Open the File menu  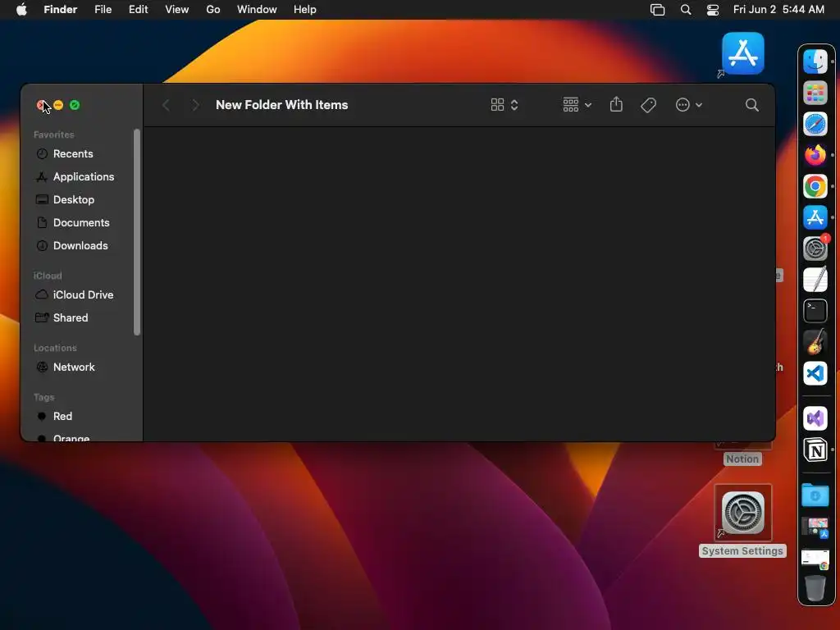103,10
